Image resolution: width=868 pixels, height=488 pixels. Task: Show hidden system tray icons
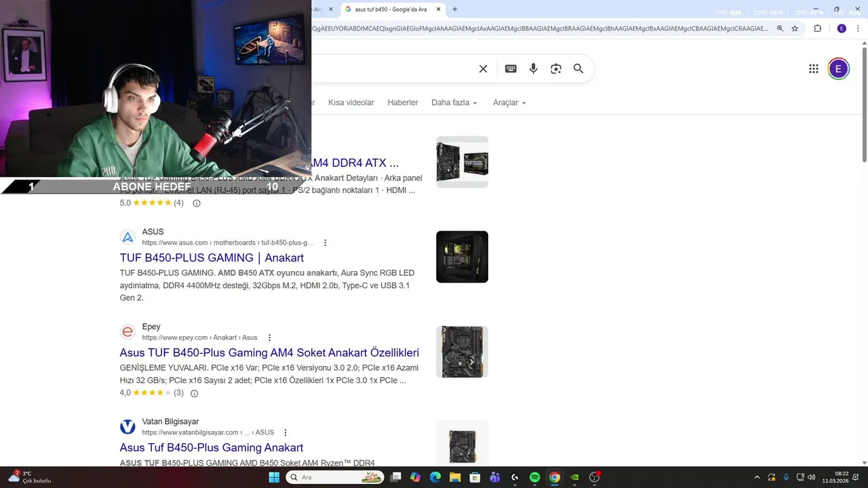[757, 477]
